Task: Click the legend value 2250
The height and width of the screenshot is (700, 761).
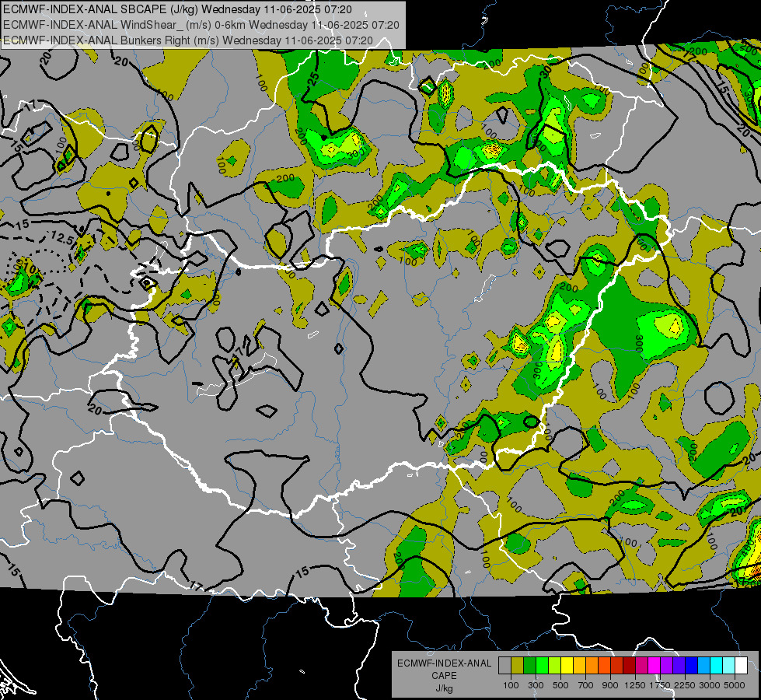Action: tap(685, 685)
